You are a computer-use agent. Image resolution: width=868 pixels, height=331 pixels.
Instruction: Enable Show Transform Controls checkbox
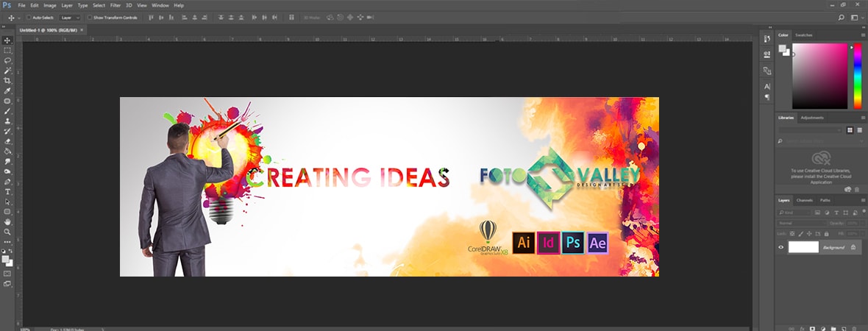(90, 18)
